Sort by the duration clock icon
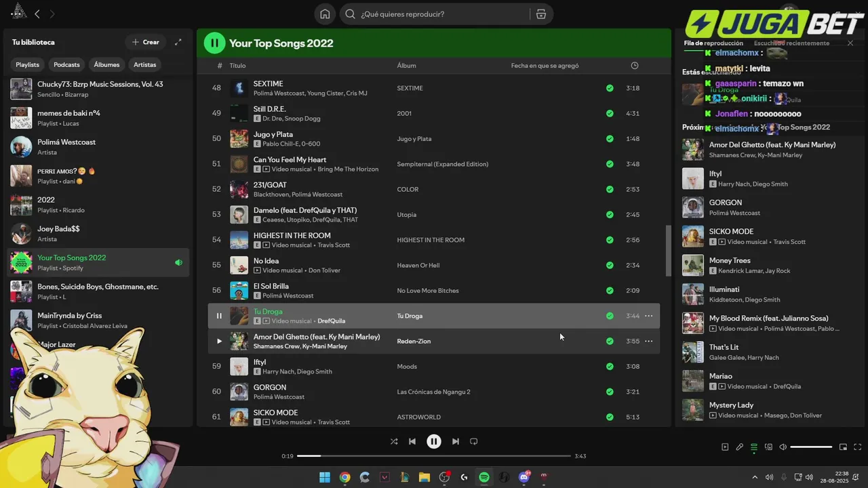868x488 pixels. coord(634,66)
